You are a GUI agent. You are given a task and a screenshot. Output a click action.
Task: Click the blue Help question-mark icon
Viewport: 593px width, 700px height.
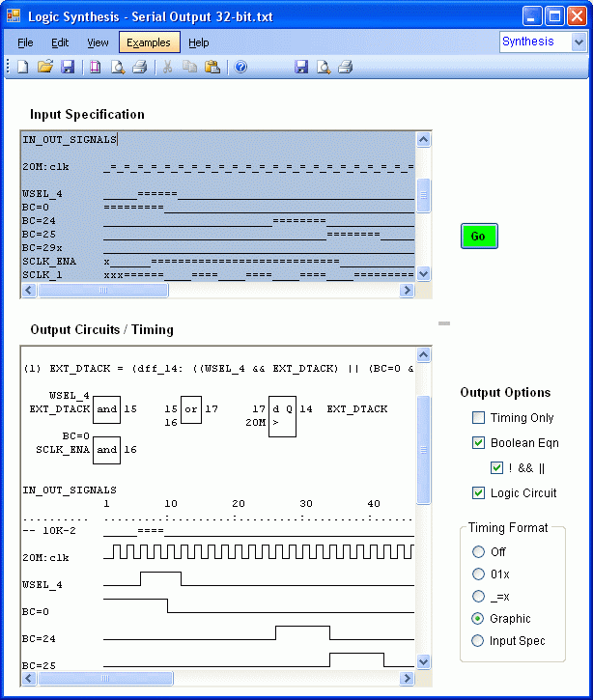[x=240, y=67]
